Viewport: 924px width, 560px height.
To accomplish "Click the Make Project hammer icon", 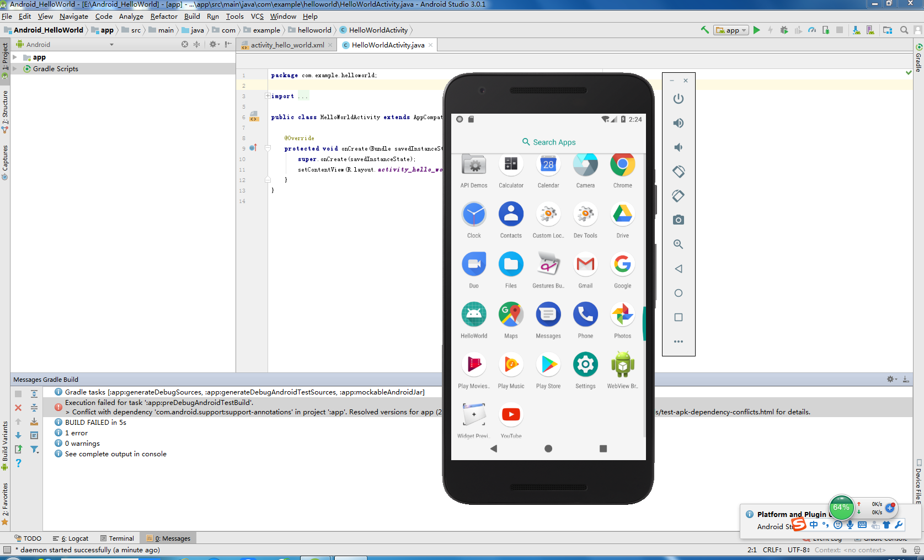I will (705, 30).
